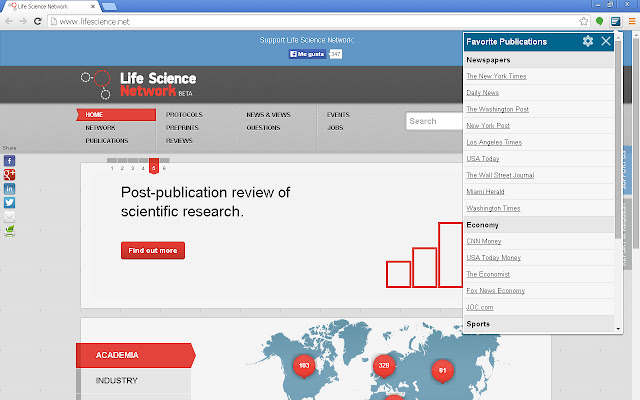
Task: Open the NEWS & VIEWS menu item
Action: 268,115
